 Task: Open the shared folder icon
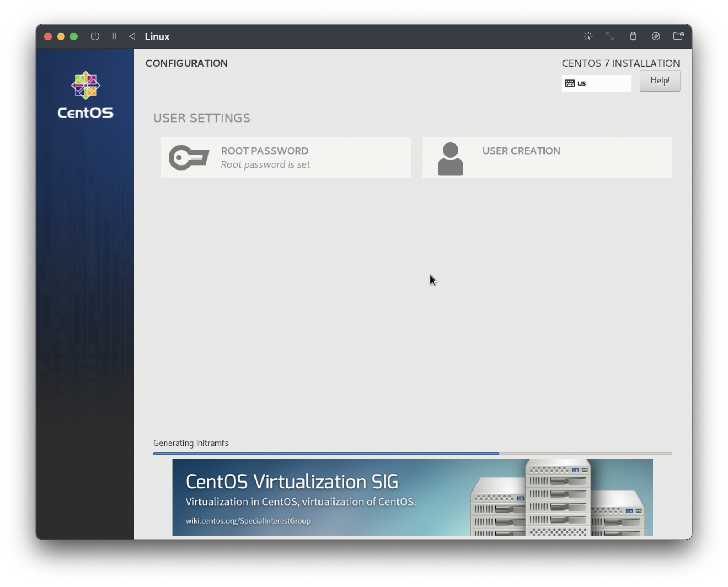click(678, 36)
